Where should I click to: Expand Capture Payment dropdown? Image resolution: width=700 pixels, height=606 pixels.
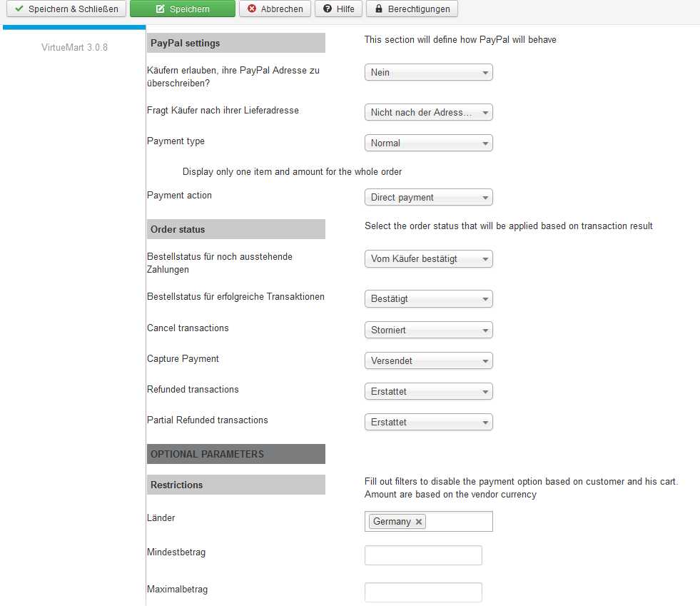[428, 361]
